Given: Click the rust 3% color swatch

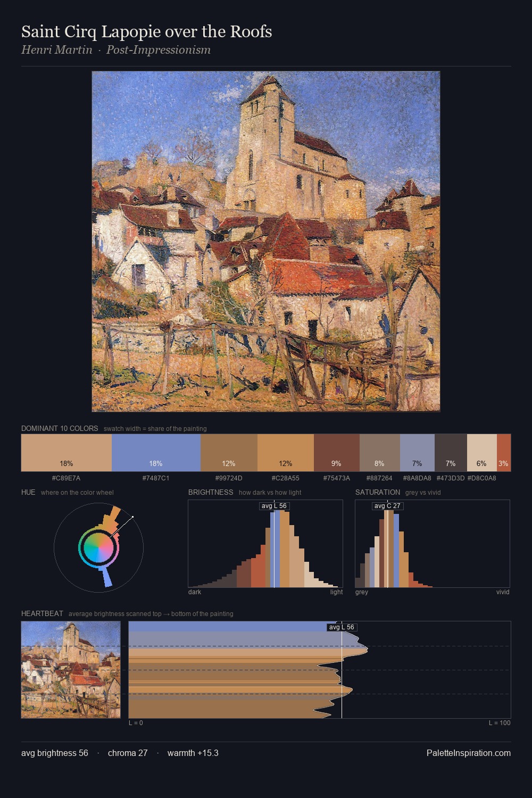Looking at the screenshot, I should point(504,453).
